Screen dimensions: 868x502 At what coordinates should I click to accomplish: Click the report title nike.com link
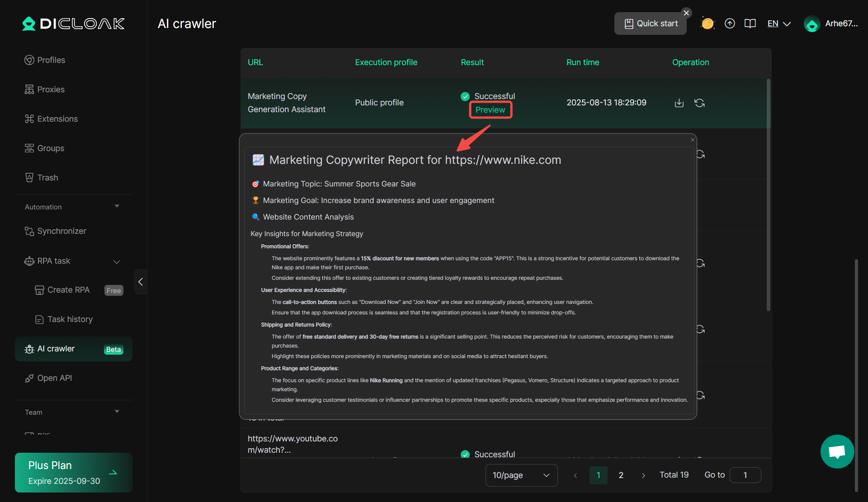click(x=503, y=160)
